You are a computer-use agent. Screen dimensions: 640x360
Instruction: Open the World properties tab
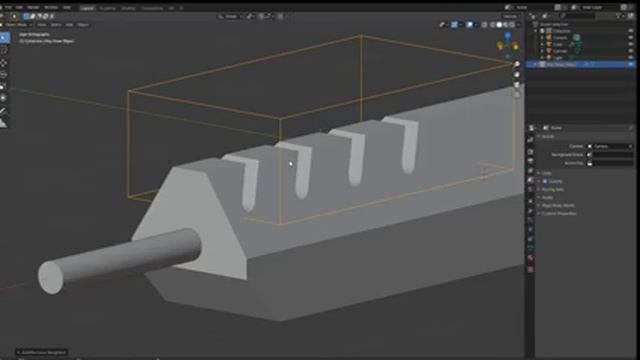530,190
